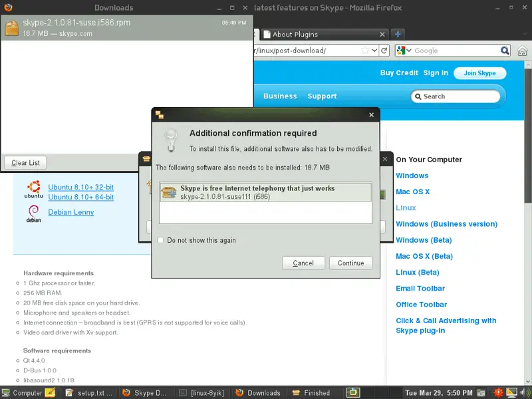Open the Google search engine dropdown

(x=404, y=51)
